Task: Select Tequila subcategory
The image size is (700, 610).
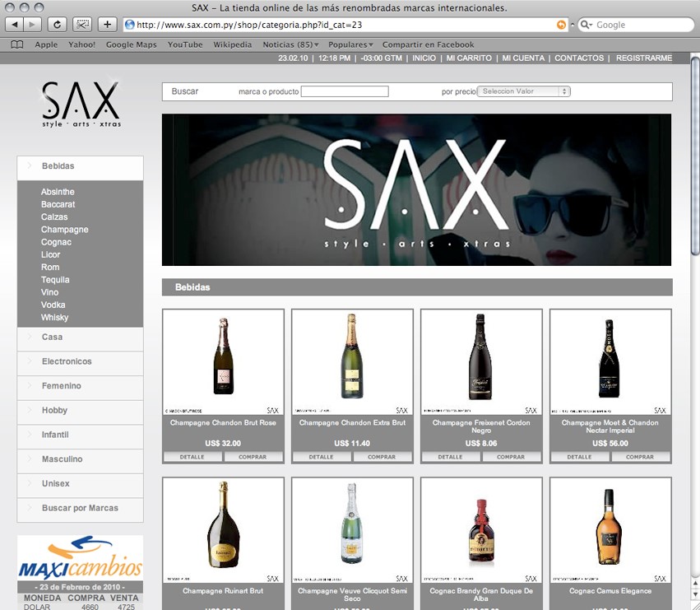Action: [x=55, y=280]
